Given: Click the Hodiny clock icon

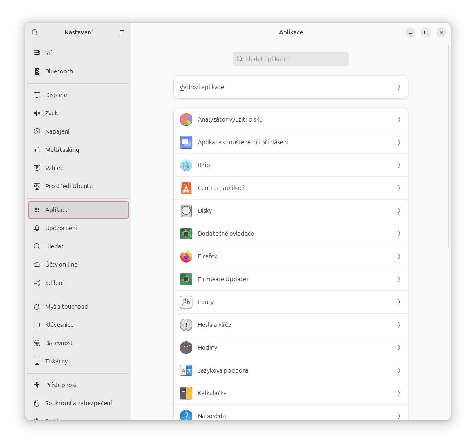Looking at the screenshot, I should point(186,348).
